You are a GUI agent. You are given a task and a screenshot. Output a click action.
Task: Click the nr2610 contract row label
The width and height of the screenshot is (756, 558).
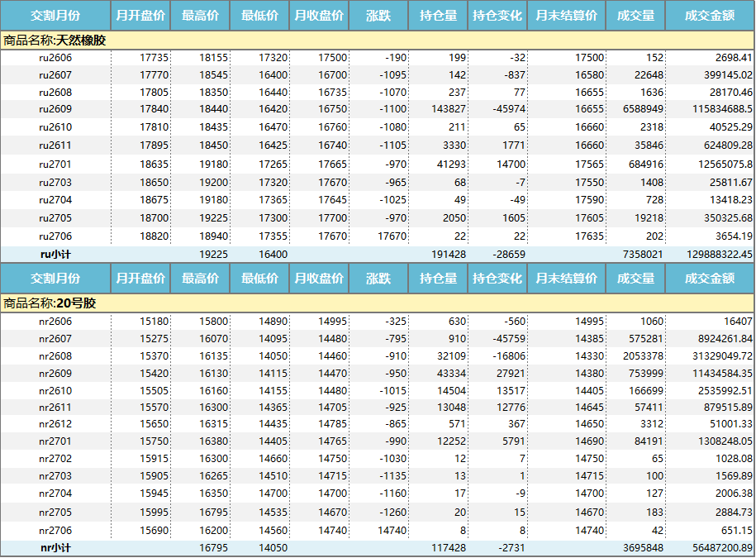coord(55,391)
